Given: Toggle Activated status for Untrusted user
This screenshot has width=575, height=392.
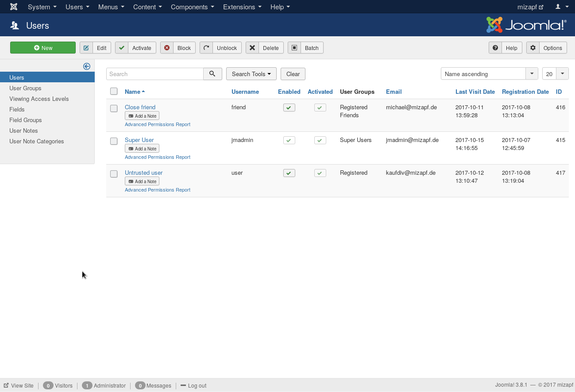Looking at the screenshot, I should pyautogui.click(x=320, y=173).
